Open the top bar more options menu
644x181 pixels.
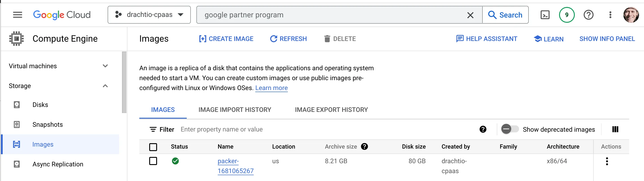610,15
